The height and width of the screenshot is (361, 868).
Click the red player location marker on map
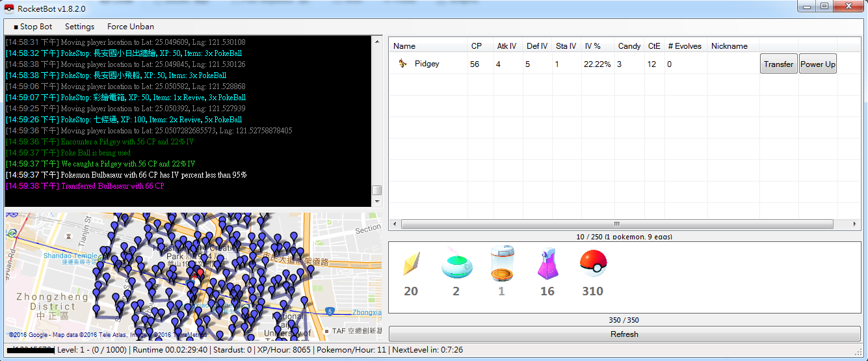click(x=200, y=274)
